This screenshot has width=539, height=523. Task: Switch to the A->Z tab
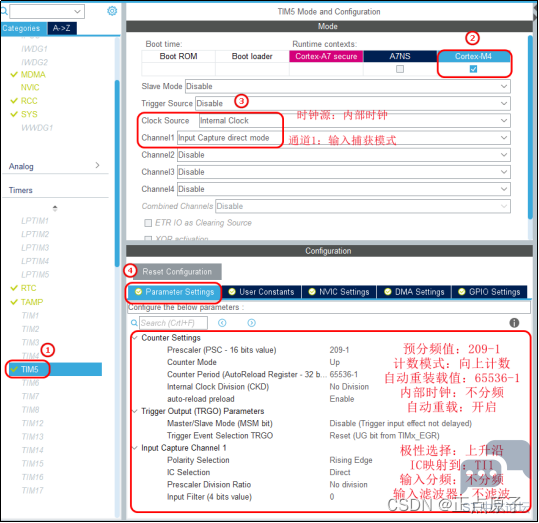[x=62, y=28]
